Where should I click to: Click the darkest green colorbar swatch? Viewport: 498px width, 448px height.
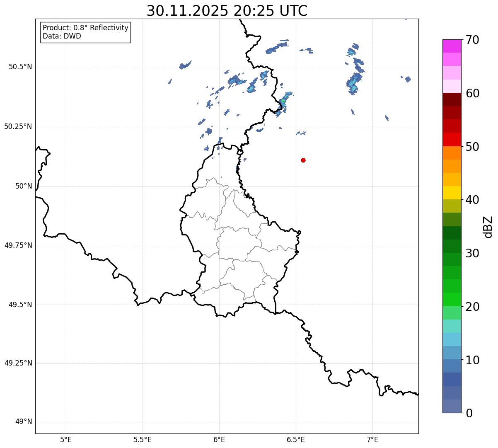click(x=452, y=233)
